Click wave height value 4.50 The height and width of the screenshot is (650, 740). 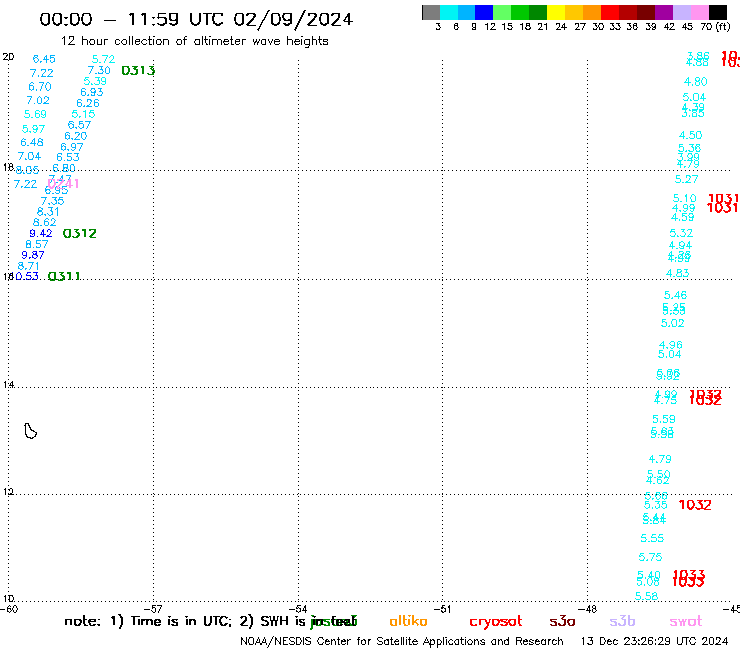pyautogui.click(x=690, y=135)
